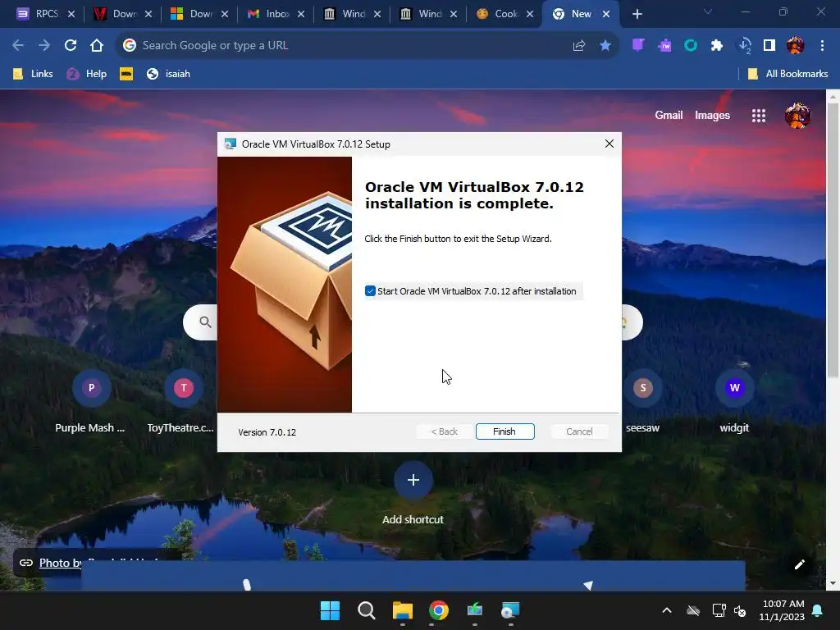840x630 pixels.
Task: Open VirtualBox setup icon in taskbar
Action: 510,610
